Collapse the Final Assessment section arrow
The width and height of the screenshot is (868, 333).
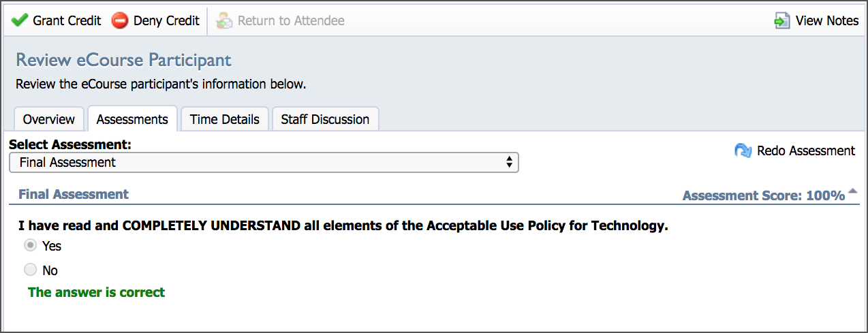pos(852,193)
